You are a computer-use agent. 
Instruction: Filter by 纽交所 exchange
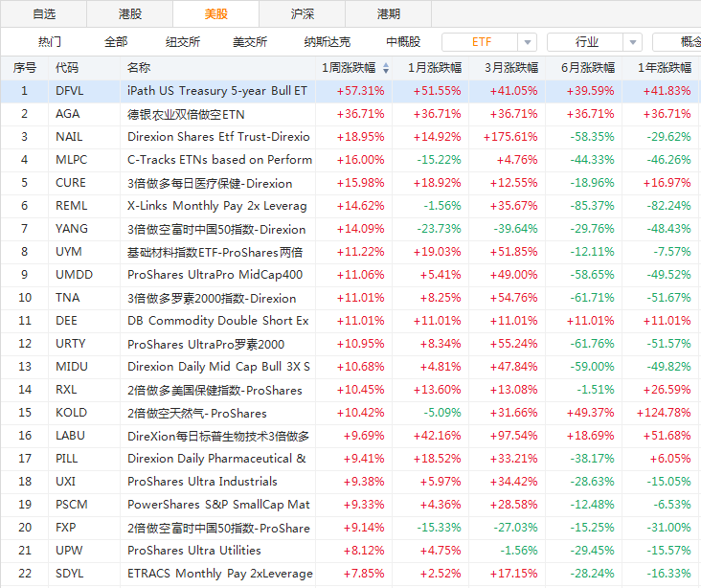click(183, 42)
